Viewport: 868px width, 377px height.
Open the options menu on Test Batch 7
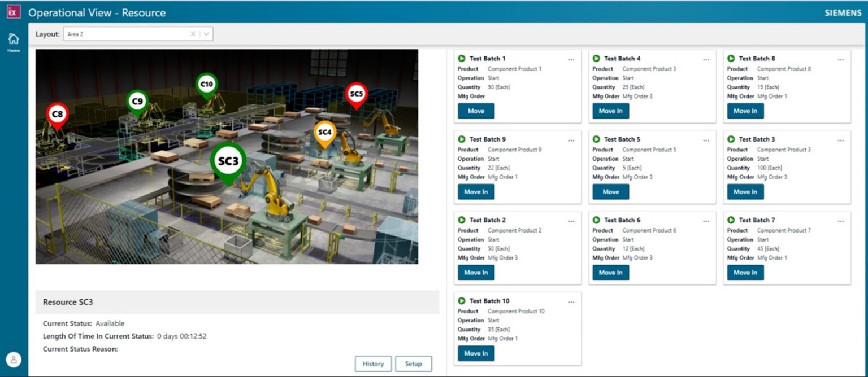point(840,221)
